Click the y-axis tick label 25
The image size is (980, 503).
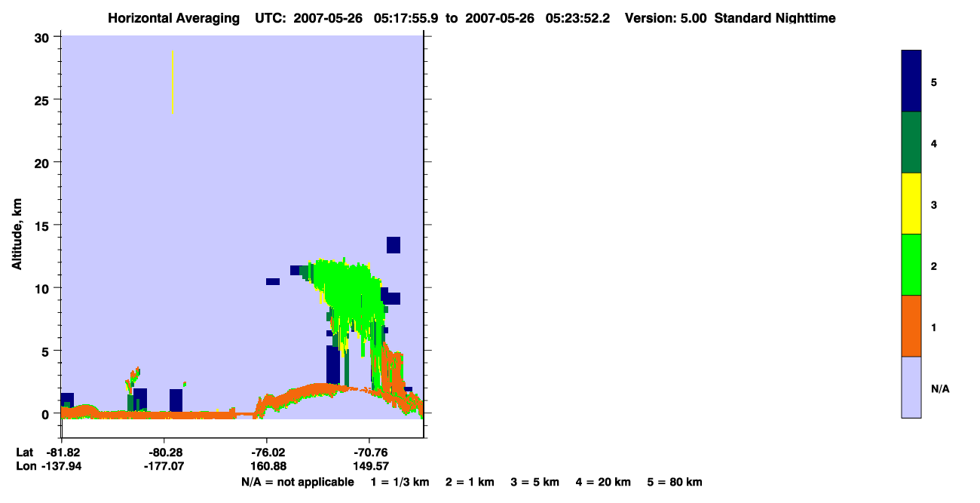coord(44,100)
